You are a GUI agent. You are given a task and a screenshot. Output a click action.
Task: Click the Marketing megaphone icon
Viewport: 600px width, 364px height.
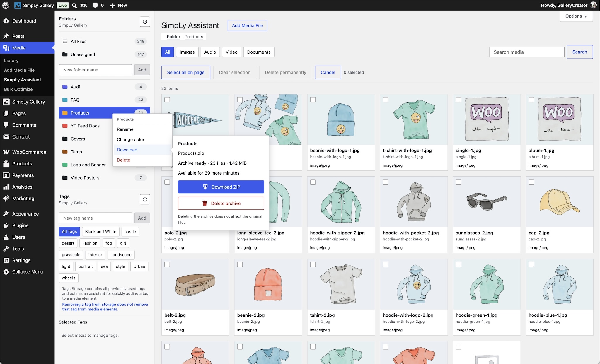6,199
